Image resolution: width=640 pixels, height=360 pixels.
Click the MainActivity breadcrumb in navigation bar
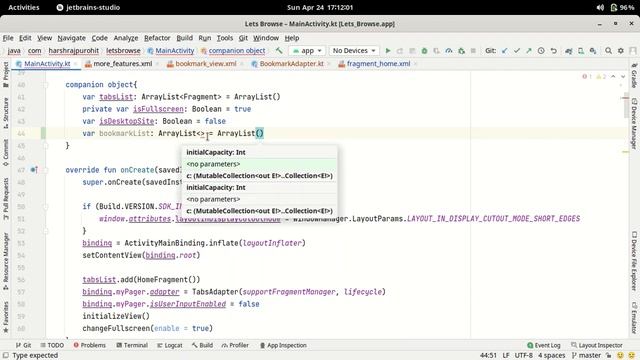point(171,51)
